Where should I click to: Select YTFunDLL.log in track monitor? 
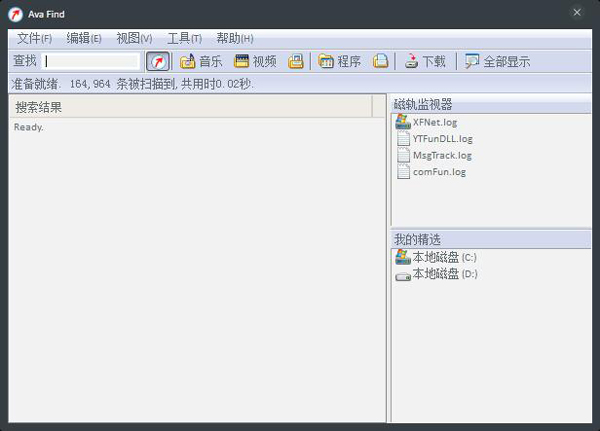(x=442, y=139)
